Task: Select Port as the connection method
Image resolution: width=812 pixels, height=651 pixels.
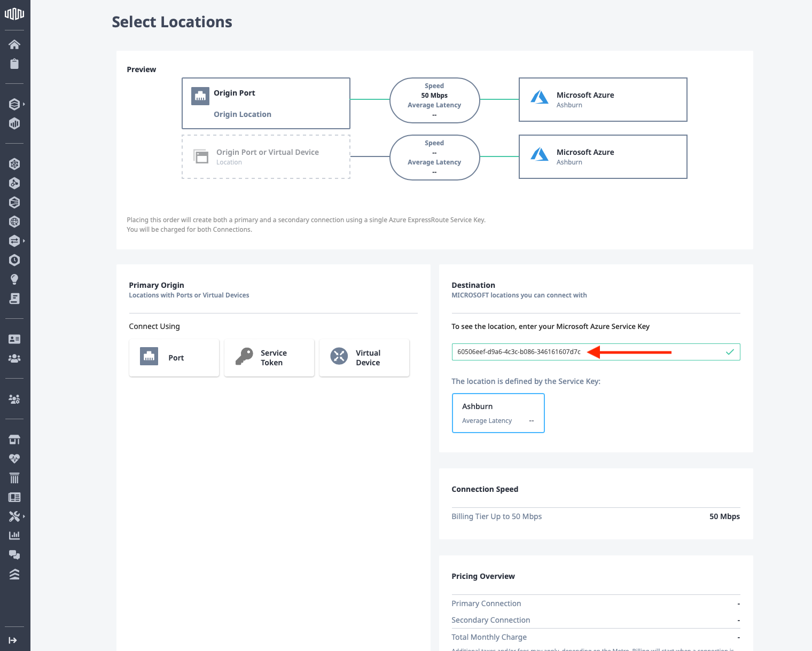Action: point(174,358)
